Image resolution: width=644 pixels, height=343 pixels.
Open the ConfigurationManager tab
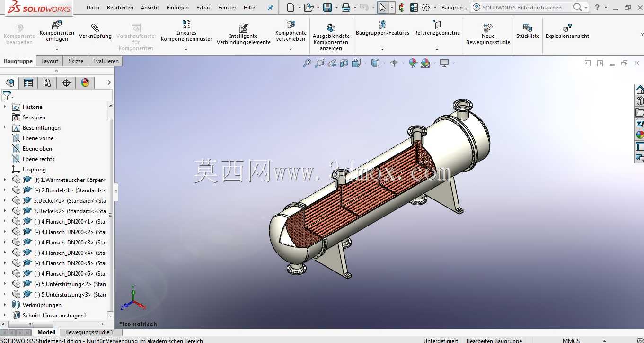47,83
